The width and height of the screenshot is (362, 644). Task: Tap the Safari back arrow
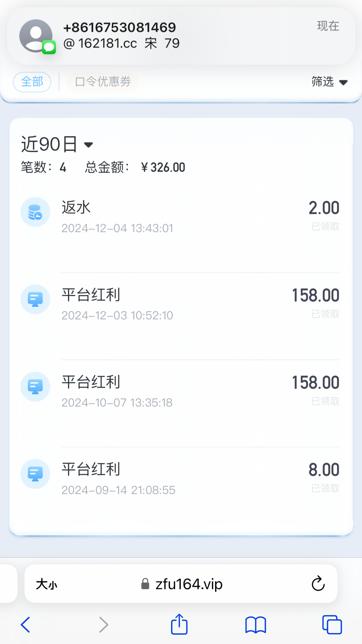click(26, 624)
